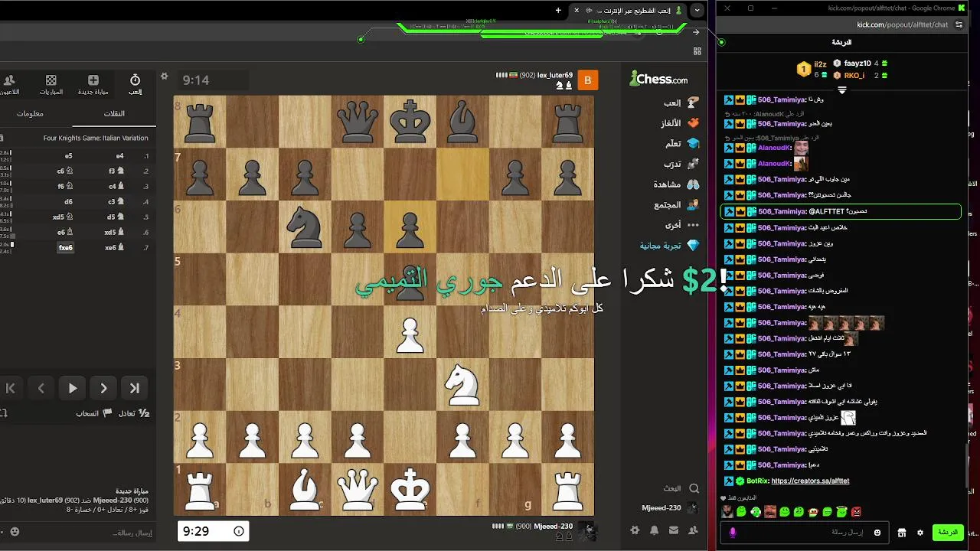Viewport: 980px width, 551px height.
Task: Open the messages envelope icon
Action: click(x=674, y=530)
